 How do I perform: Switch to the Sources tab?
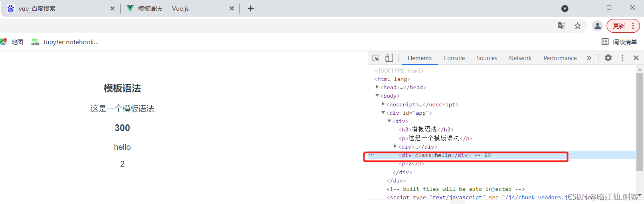click(x=487, y=58)
